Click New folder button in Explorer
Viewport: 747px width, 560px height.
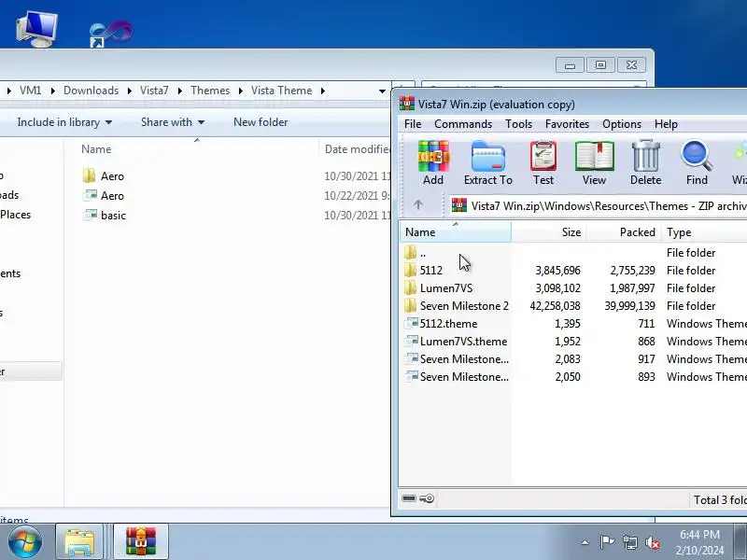tap(261, 122)
